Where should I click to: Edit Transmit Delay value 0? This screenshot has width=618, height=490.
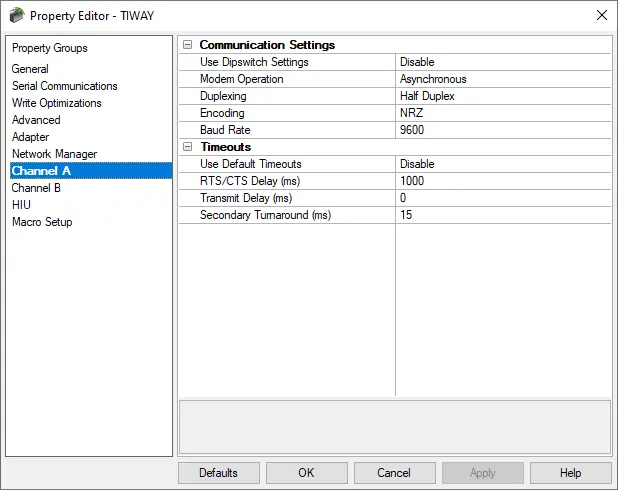point(503,197)
